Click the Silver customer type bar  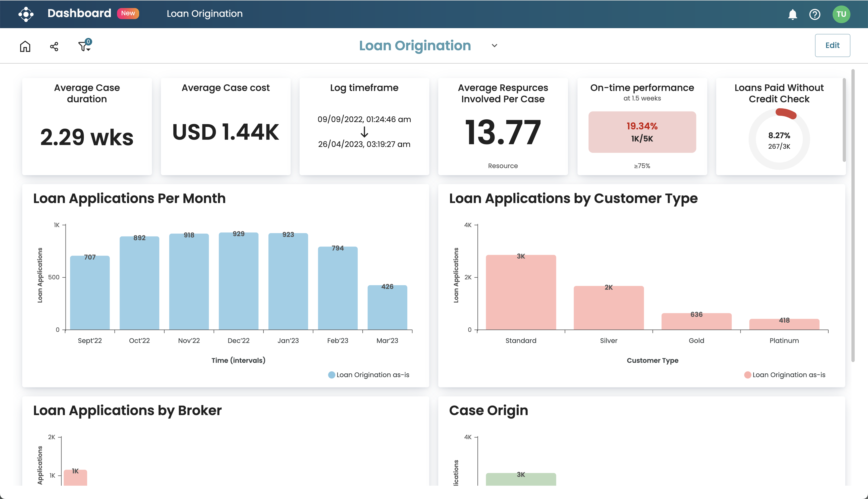(609, 308)
